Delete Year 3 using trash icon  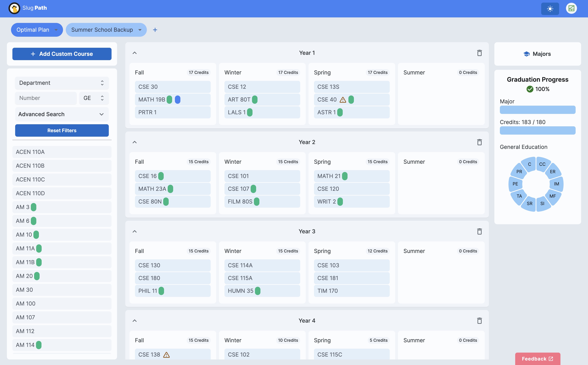(479, 231)
